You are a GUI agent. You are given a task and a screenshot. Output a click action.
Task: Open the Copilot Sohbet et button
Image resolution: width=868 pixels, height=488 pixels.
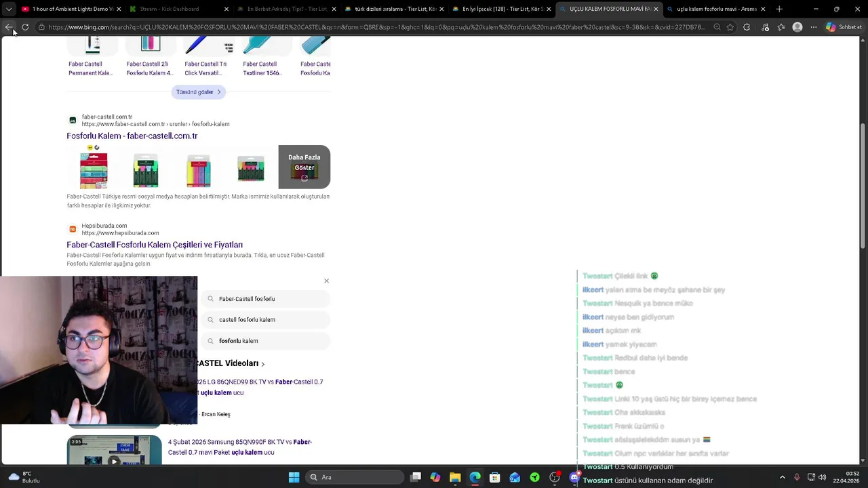[844, 27]
